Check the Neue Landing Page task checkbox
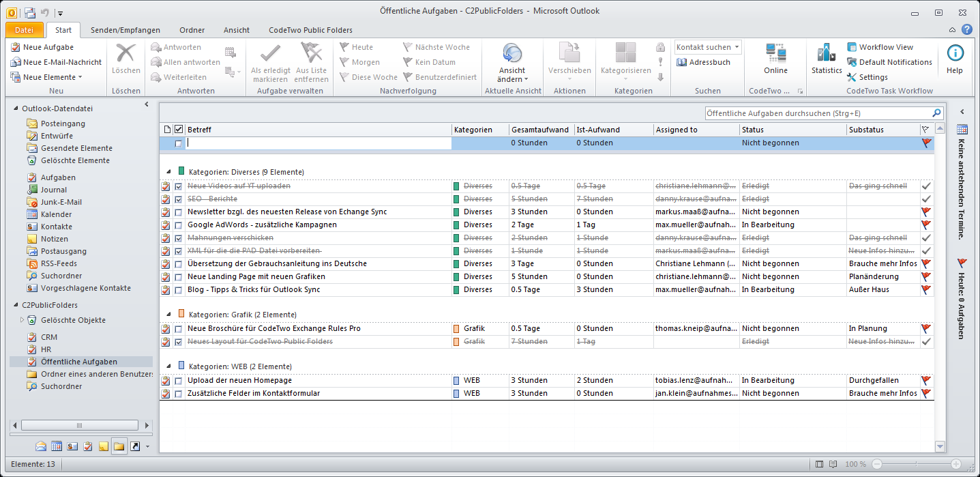Screen dimensions: 980x477 (x=179, y=276)
